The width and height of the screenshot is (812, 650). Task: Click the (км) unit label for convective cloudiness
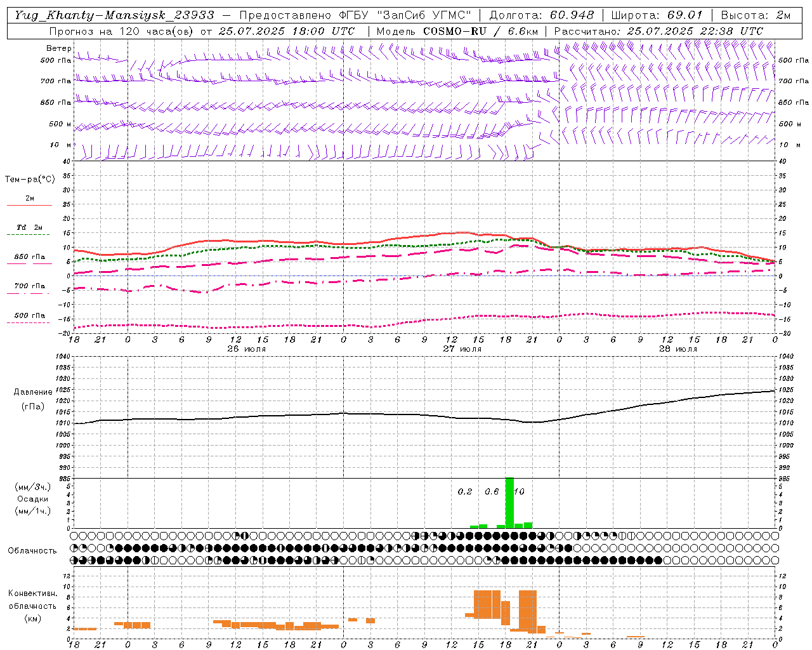32,618
